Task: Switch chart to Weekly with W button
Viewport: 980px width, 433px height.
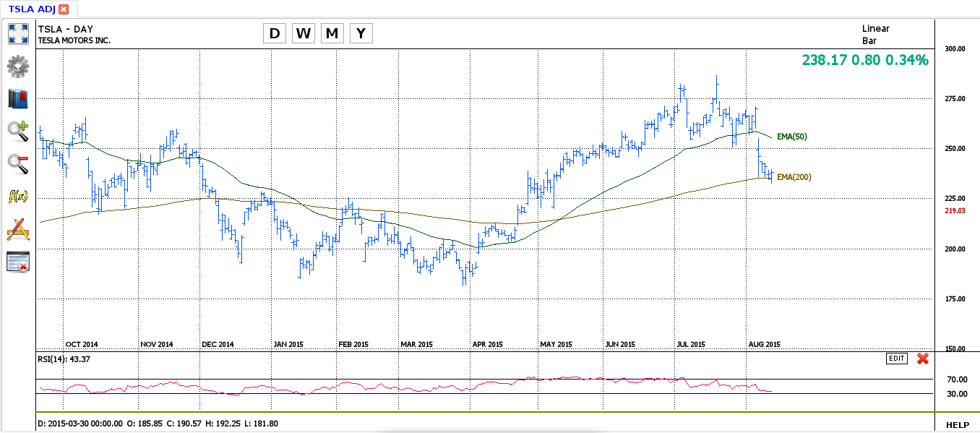Action: pyautogui.click(x=304, y=33)
